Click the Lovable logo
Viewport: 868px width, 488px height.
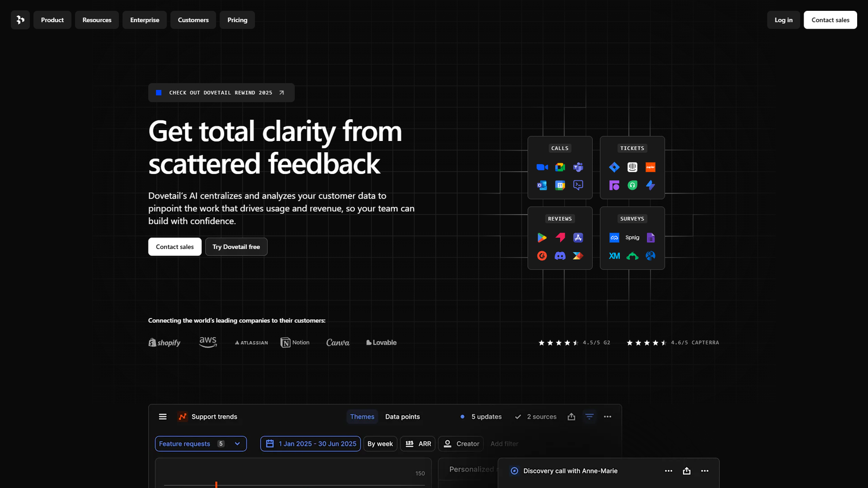381,343
